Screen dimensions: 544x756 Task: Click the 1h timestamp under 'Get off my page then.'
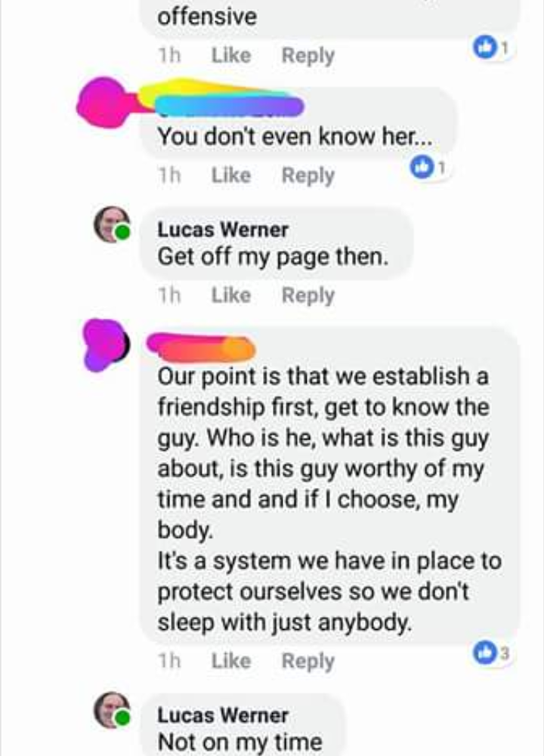coord(169,295)
